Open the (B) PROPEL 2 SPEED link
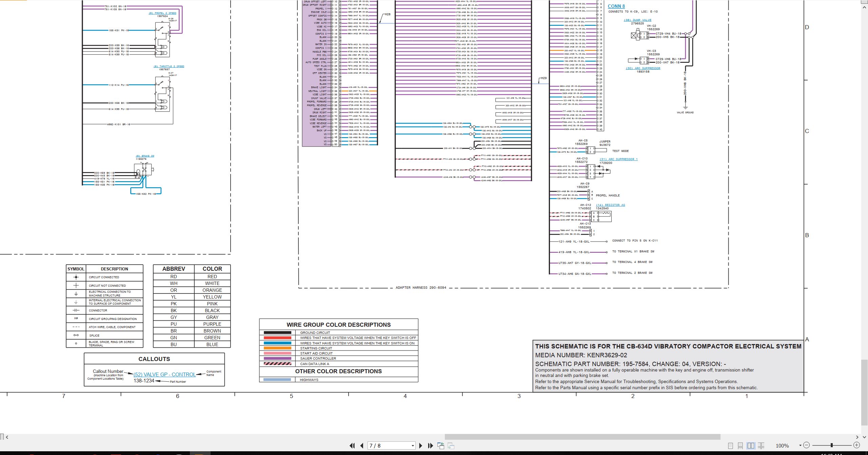 point(162,13)
